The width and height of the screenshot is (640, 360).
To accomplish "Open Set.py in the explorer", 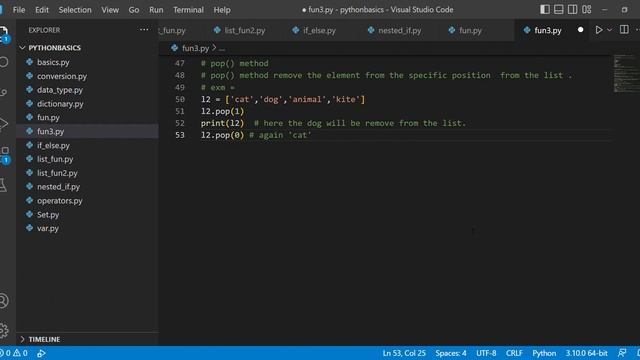I will point(48,215).
